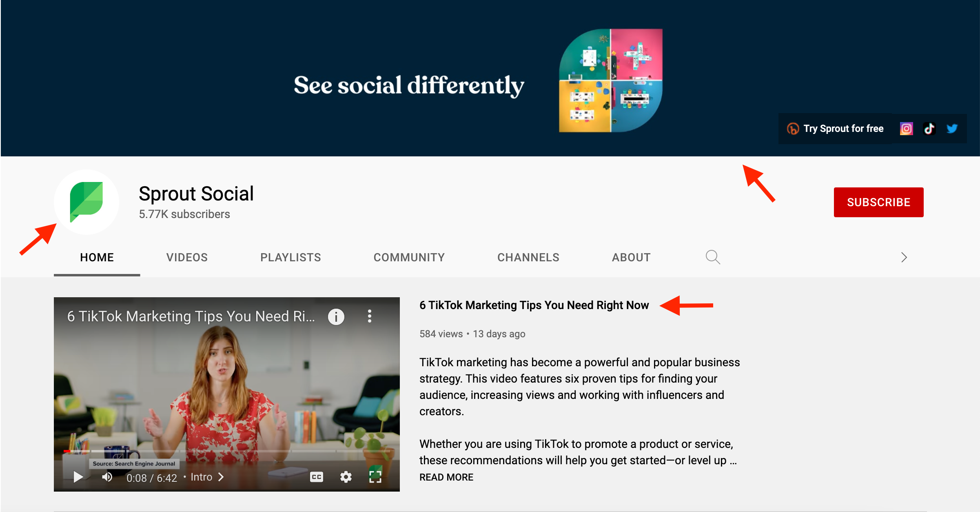Click Try Sprout for free link
Image resolution: width=980 pixels, height=512 pixels.
click(x=835, y=129)
